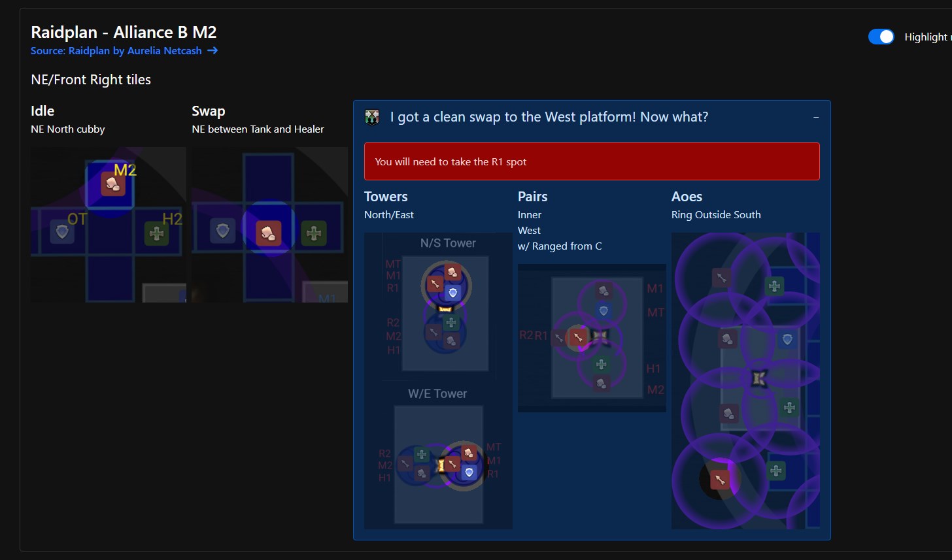Click the tank shield icon in N/S Tower diagram
The width and height of the screenshot is (952, 560).
tap(453, 293)
